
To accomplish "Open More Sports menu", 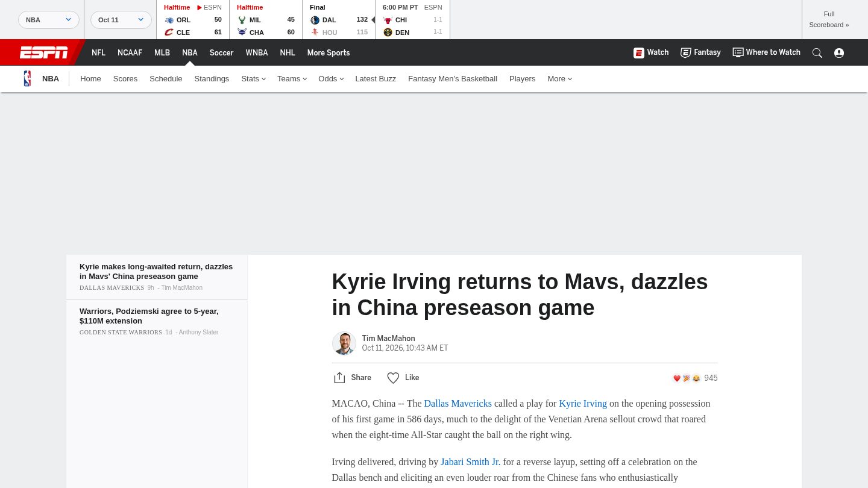I will 329,53.
